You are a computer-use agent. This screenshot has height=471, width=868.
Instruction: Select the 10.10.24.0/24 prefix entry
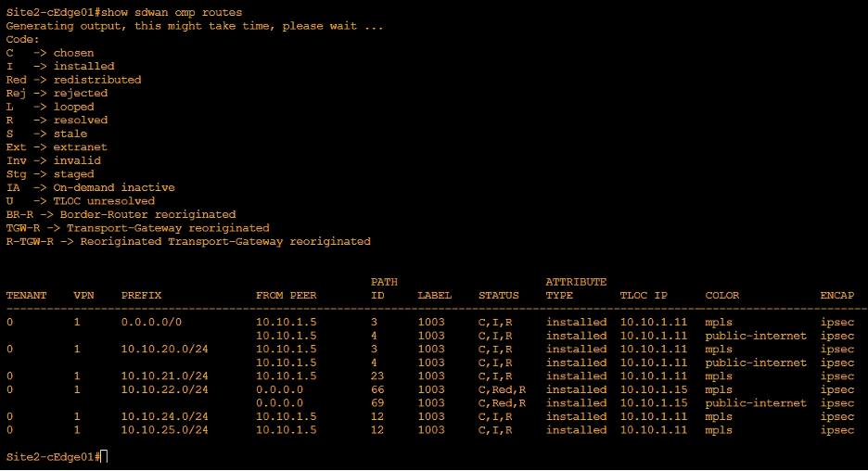click(164, 416)
